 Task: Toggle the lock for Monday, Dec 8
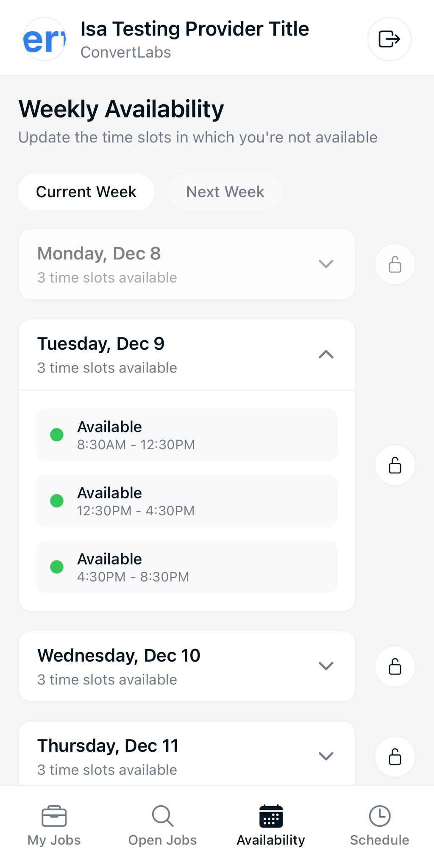(395, 264)
